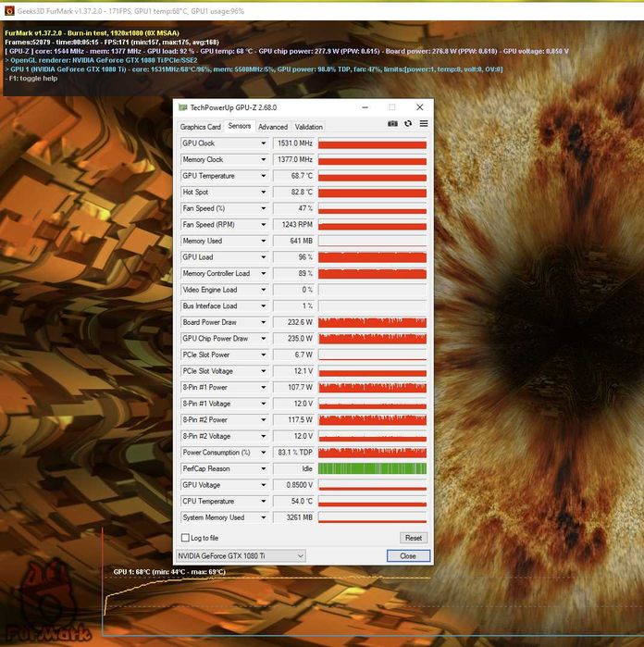Open the Video Engine Load dropdown

pyautogui.click(x=263, y=290)
